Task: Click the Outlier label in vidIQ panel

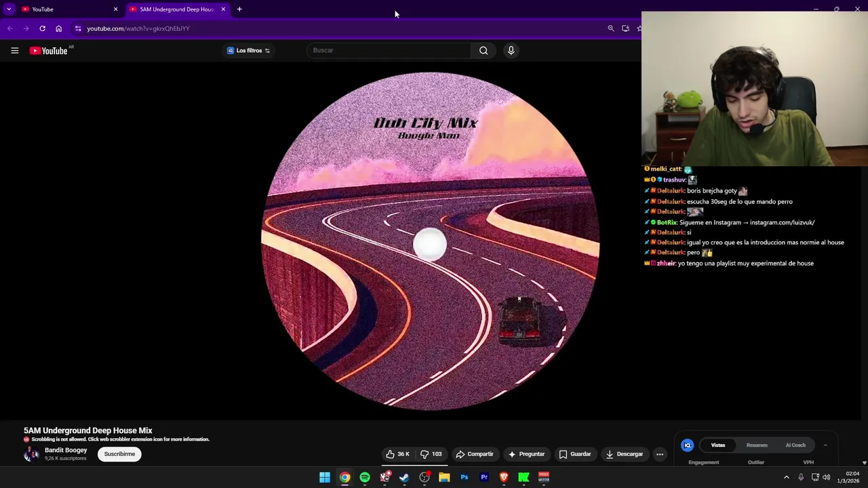Action: (756, 462)
